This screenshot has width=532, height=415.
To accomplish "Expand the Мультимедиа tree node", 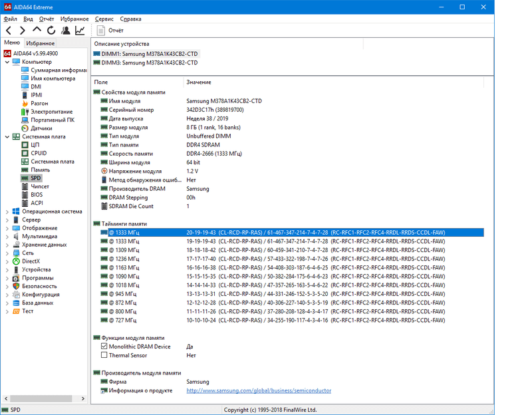I will (7, 237).
